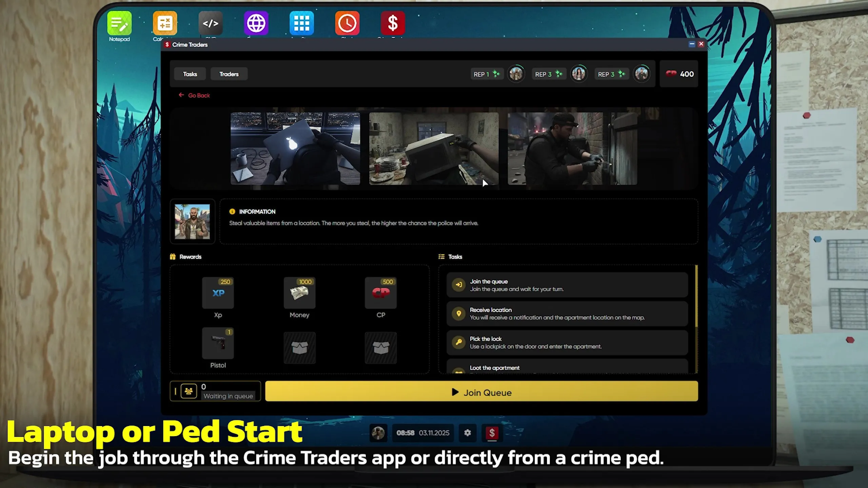The width and height of the screenshot is (868, 488).
Task: Open the code terminal app icon
Action: tap(211, 23)
